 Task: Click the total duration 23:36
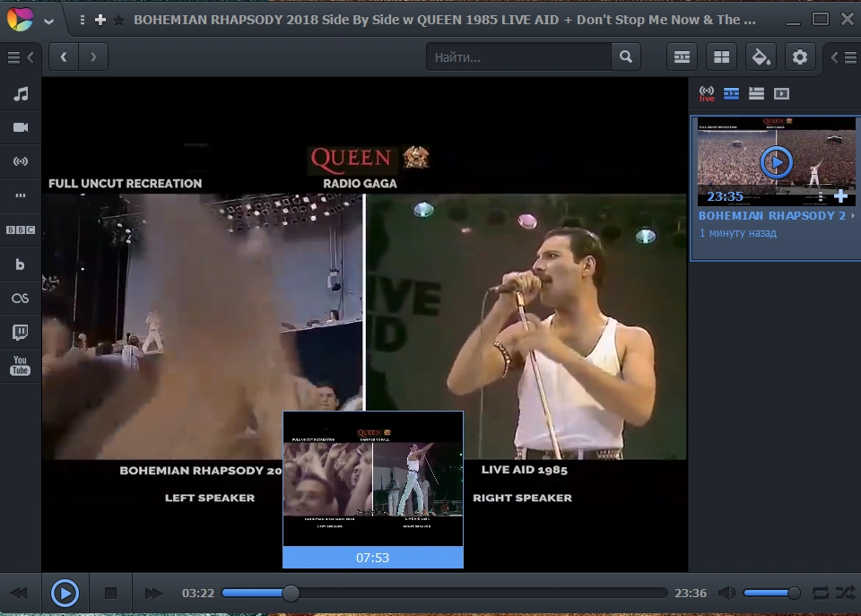coord(691,593)
